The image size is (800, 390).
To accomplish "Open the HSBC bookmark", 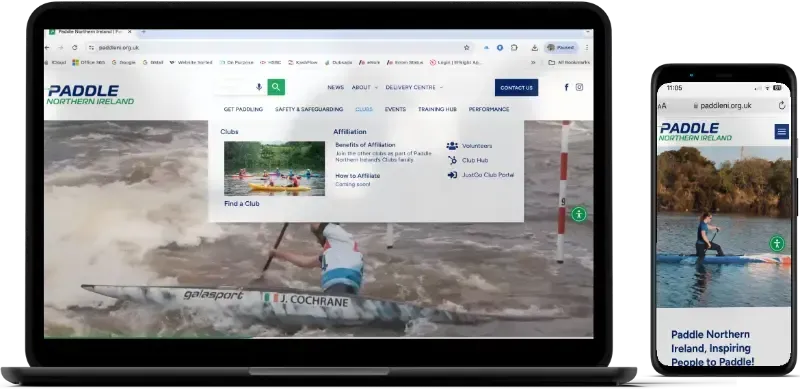I will (271, 62).
